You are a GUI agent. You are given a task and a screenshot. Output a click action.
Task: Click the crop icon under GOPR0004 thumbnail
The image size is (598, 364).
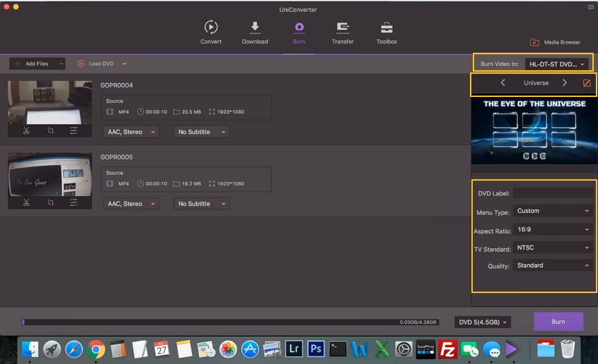(x=50, y=131)
